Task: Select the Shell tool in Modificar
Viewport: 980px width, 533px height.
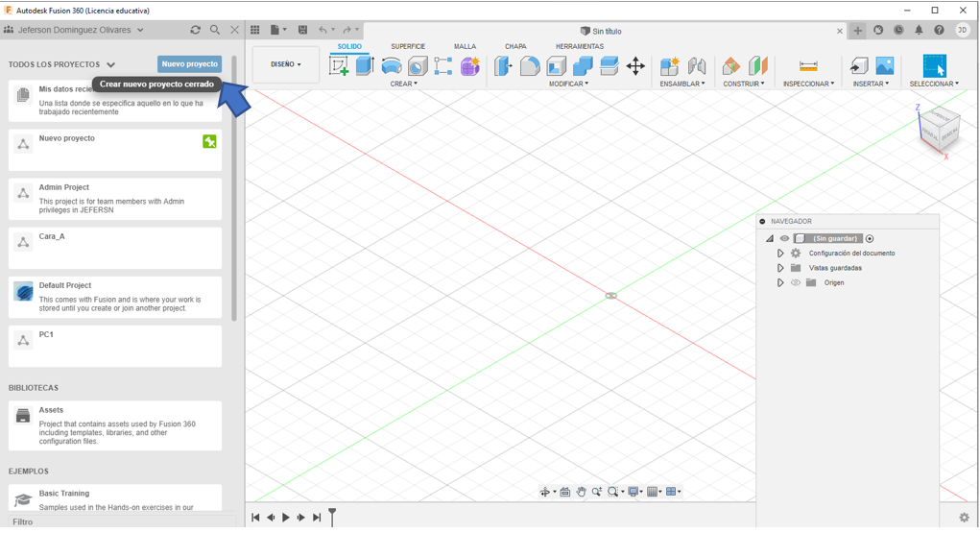Action: tap(557, 65)
